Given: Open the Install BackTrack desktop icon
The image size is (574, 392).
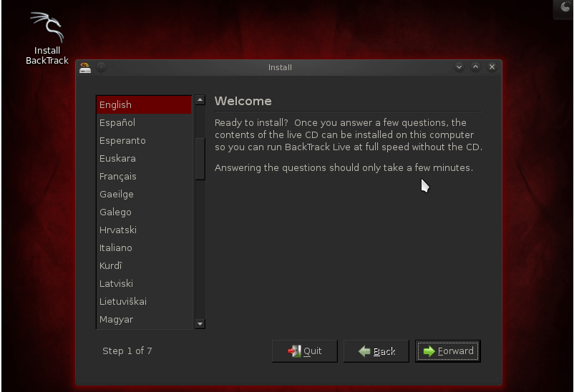Looking at the screenshot, I should (x=47, y=38).
